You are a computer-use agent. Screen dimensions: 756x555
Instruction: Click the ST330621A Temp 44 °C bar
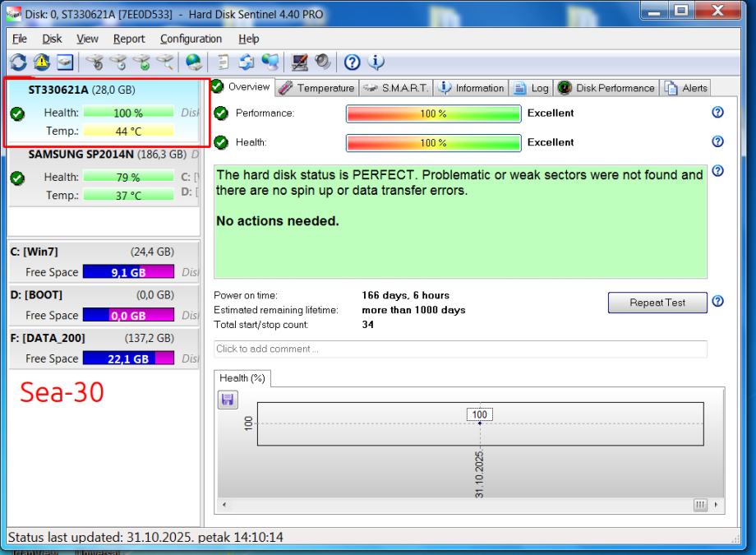coord(128,131)
